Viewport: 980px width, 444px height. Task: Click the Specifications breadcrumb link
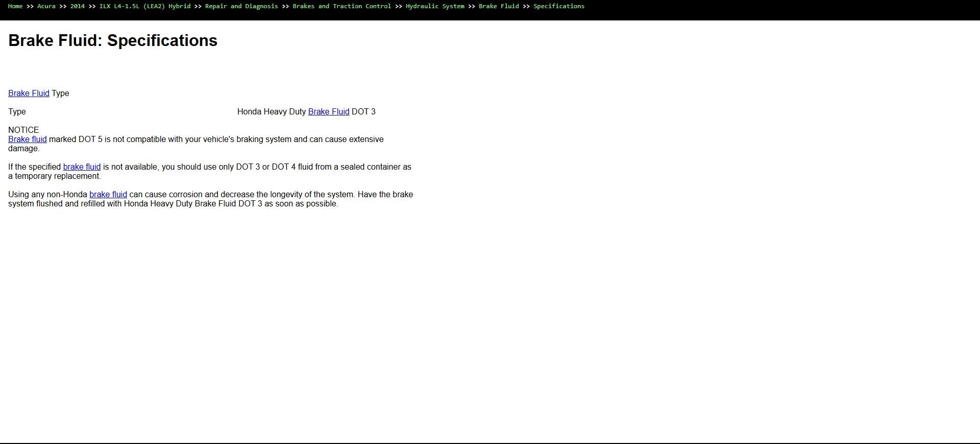[559, 6]
